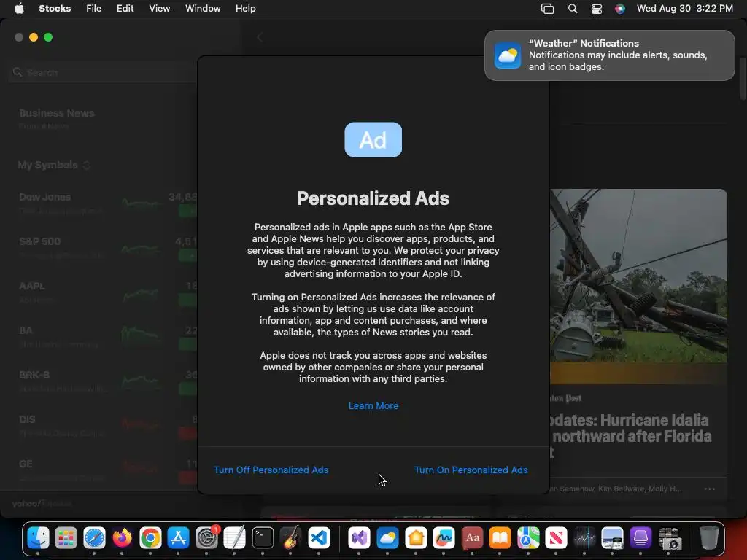Open the Dictionary app in the dock

coord(472,538)
